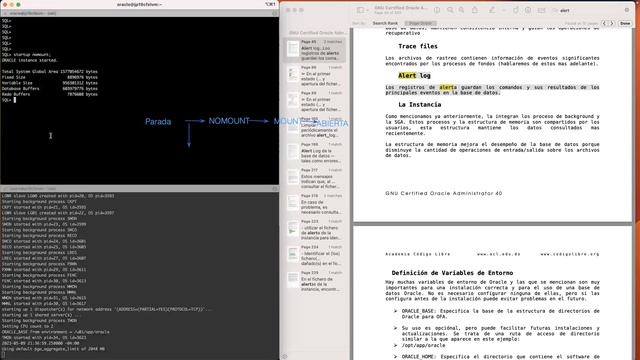Click 'ORACLE instance started.' terminal output
This screenshot has width=640, height=360.
tap(30, 60)
